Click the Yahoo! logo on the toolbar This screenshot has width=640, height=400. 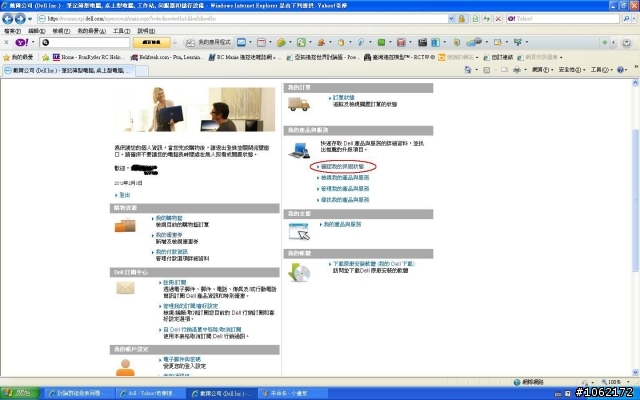pos(22,42)
